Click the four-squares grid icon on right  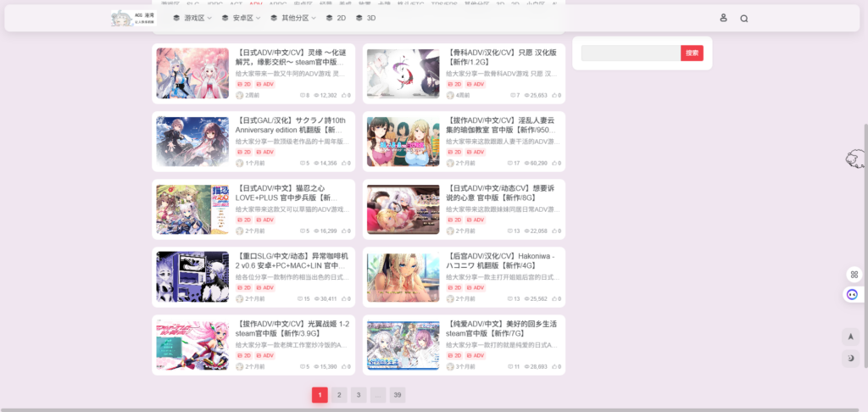tap(854, 275)
